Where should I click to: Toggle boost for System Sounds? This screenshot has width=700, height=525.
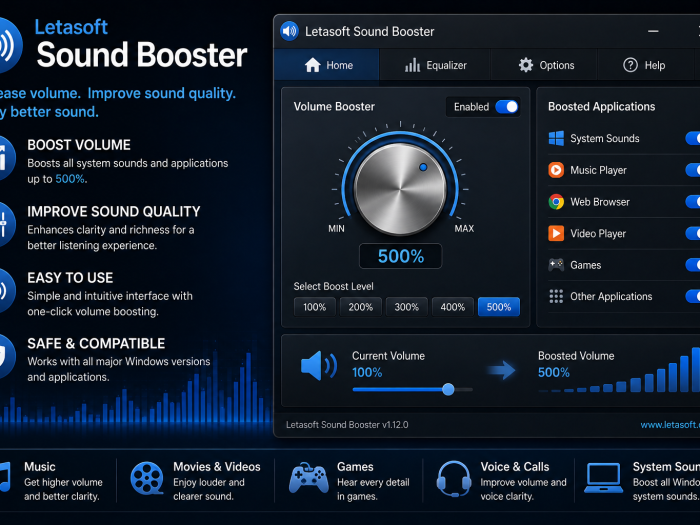693,138
